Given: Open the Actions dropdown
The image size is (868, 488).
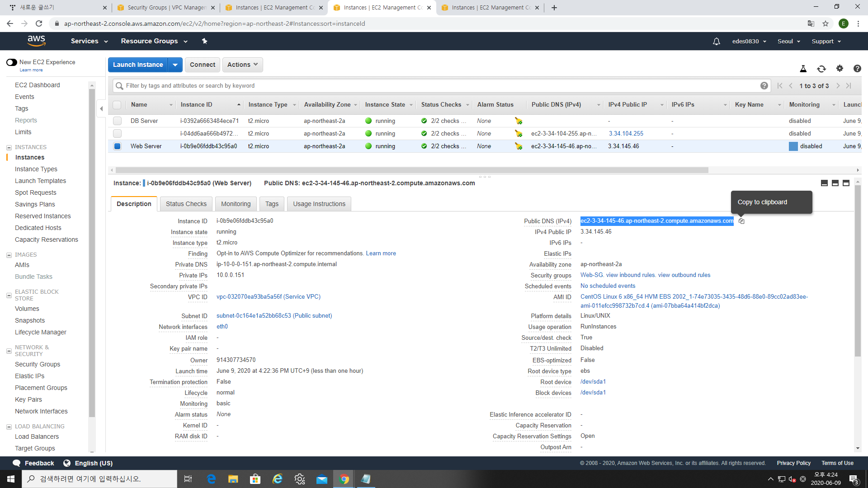Looking at the screenshot, I should tap(243, 65).
